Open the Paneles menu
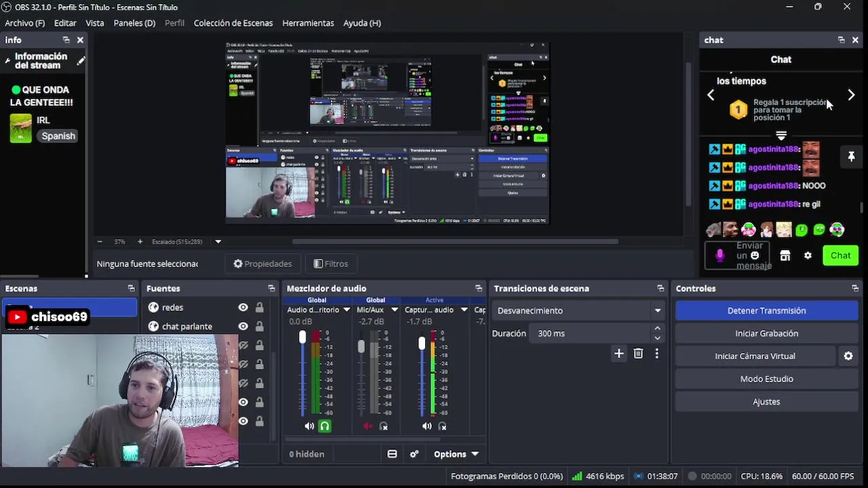868x488 pixels. coord(134,23)
